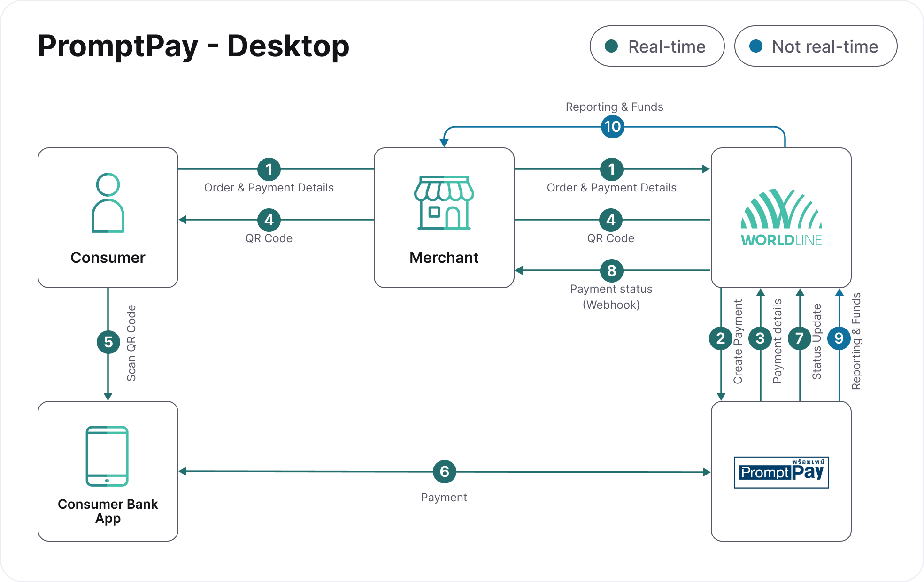924x582 pixels.
Task: Click the "Consumer" box label
Action: (108, 258)
